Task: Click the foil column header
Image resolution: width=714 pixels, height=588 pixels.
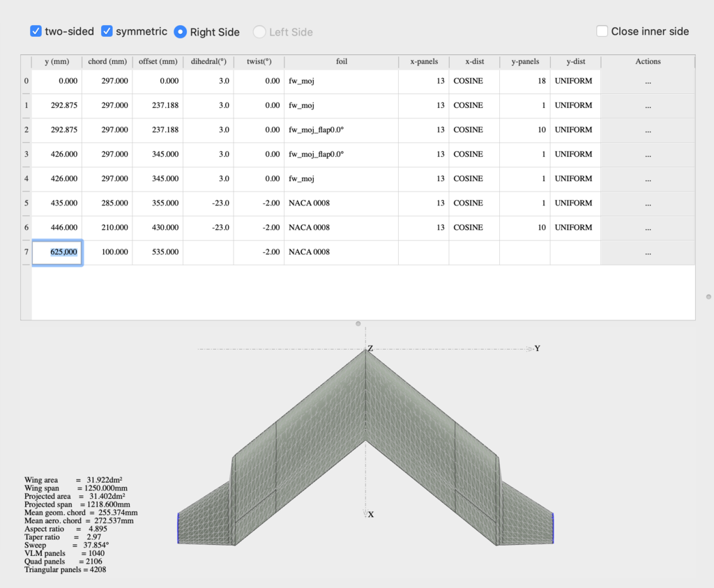Action: point(341,62)
